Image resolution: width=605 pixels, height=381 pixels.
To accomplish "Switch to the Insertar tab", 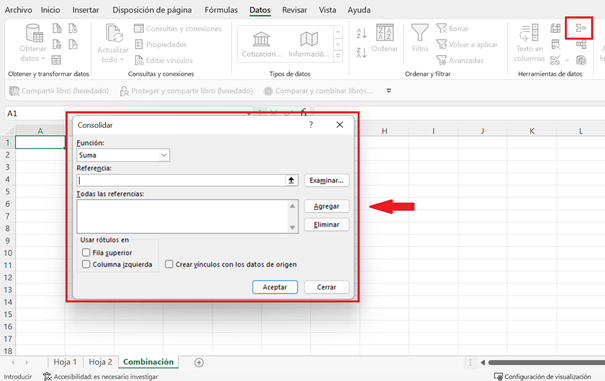I will [x=86, y=10].
